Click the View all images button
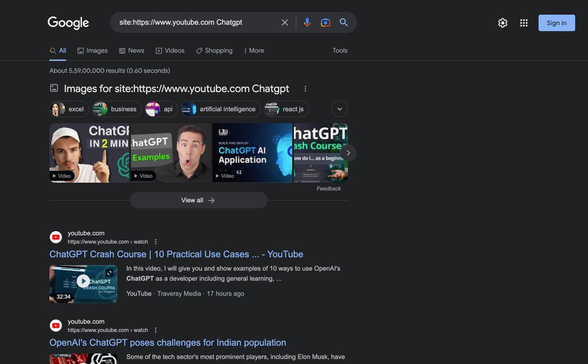 point(198,200)
